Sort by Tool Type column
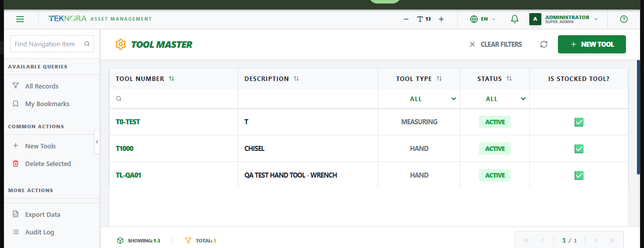Image resolution: width=644 pixels, height=248 pixels. coord(439,78)
